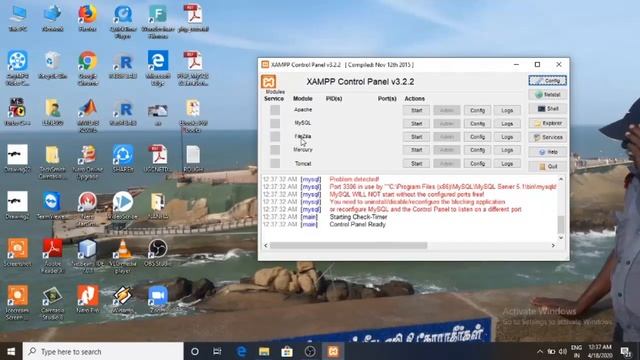640x360 pixels.
Task: Open Recycle Bin on desktop
Action: 52,65
